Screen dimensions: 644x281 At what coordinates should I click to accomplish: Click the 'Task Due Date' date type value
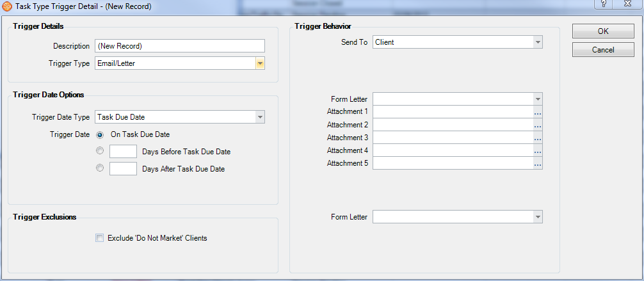coord(121,117)
